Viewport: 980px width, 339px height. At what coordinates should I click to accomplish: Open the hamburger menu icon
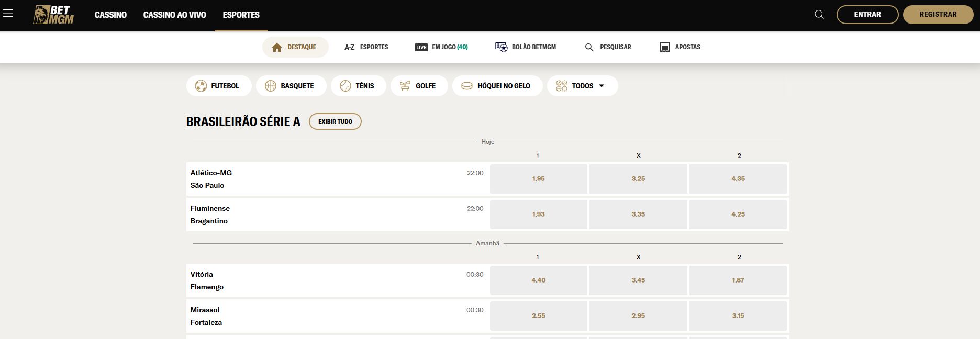pos(8,14)
